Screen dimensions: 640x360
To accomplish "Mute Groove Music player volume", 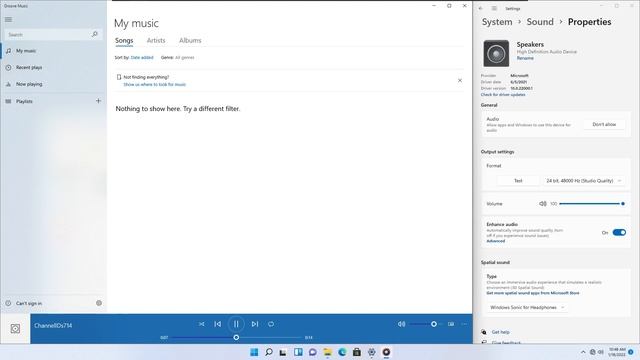I will (x=402, y=324).
